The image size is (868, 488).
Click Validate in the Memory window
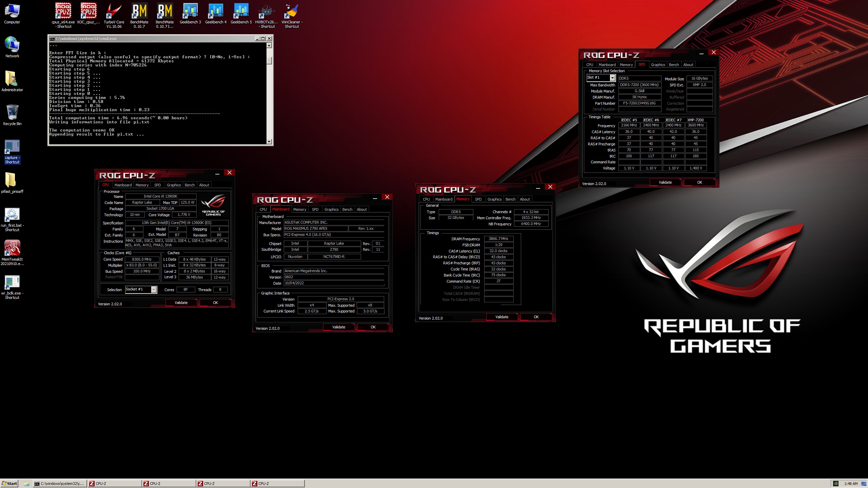coord(502,317)
